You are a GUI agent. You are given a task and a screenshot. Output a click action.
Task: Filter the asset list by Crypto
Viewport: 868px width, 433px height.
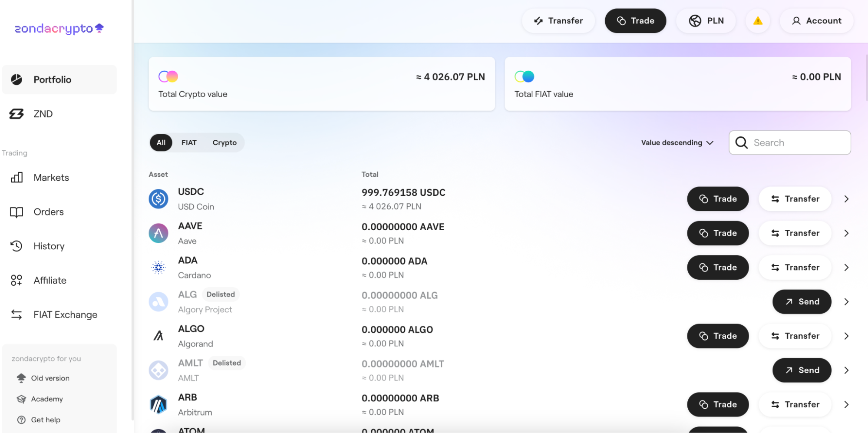coord(224,142)
